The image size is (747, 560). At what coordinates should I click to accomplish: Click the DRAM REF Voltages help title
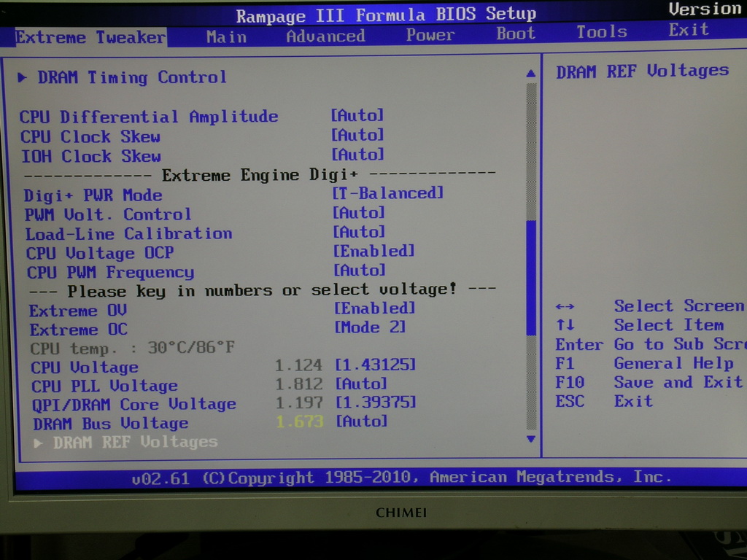click(643, 71)
